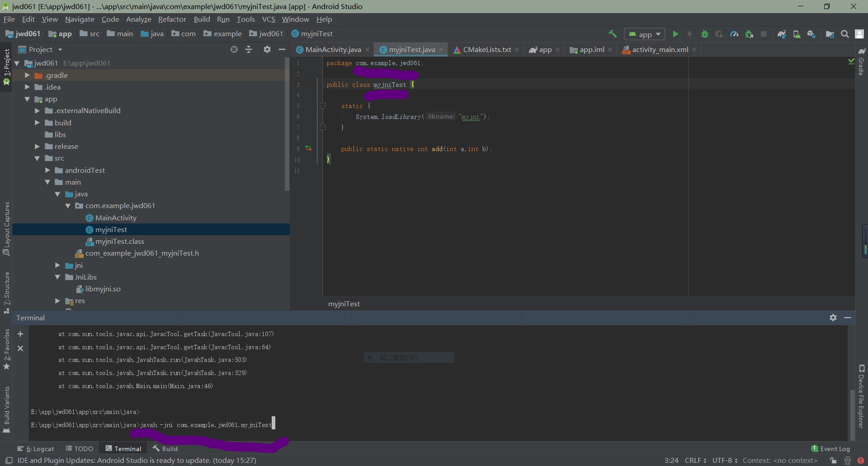The image size is (868, 466).
Task: Open the VCS menu
Action: click(269, 19)
